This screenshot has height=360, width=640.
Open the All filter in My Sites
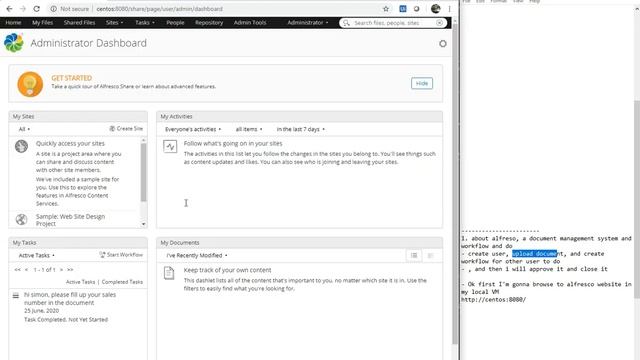click(x=24, y=129)
